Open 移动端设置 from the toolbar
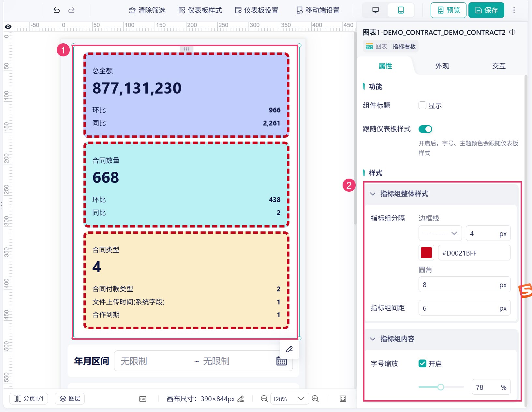 [318, 10]
